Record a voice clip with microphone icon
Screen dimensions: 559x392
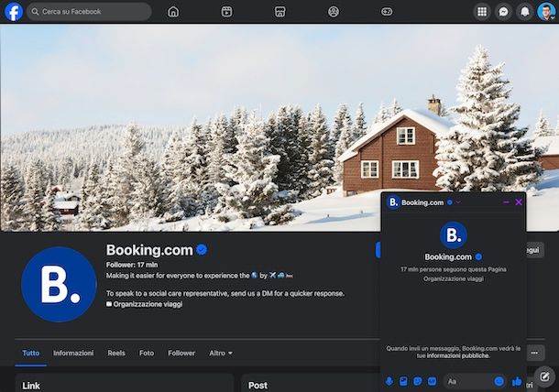pos(389,381)
